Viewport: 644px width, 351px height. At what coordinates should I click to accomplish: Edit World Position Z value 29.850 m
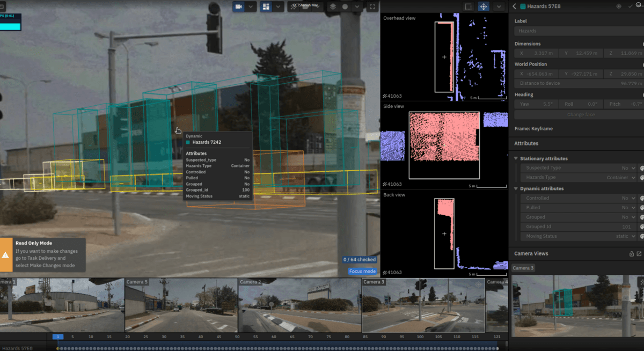(624, 74)
